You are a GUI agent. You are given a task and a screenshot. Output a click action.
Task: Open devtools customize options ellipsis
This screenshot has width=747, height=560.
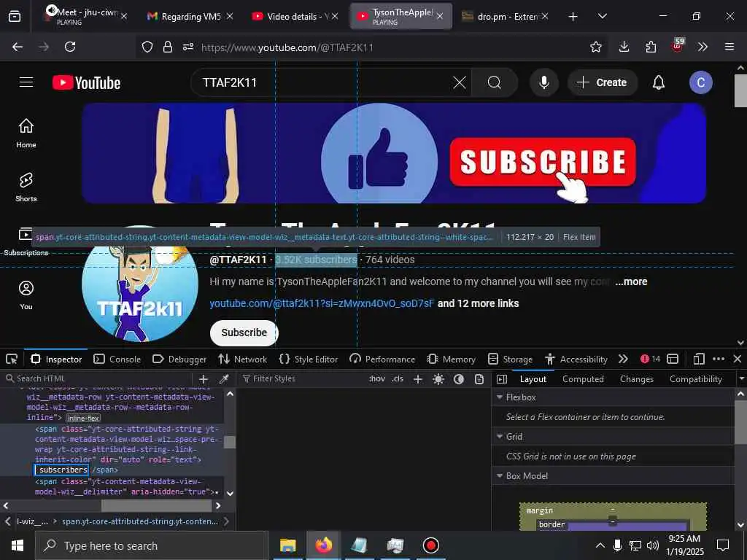tap(719, 359)
